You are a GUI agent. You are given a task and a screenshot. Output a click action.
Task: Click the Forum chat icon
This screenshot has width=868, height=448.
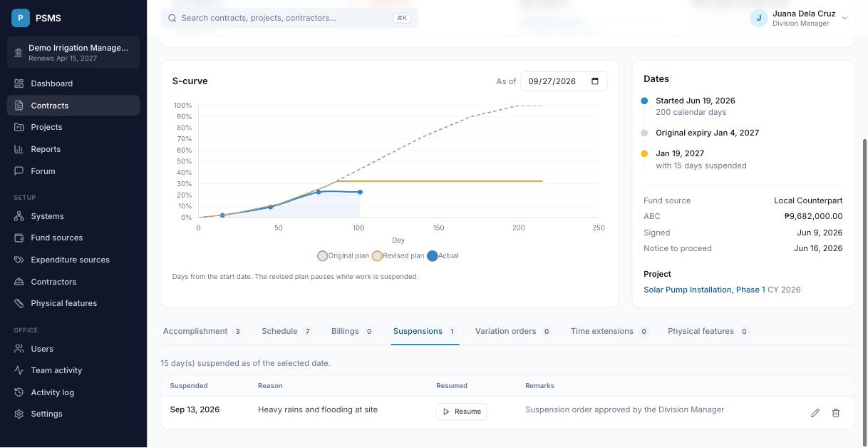[x=19, y=171]
